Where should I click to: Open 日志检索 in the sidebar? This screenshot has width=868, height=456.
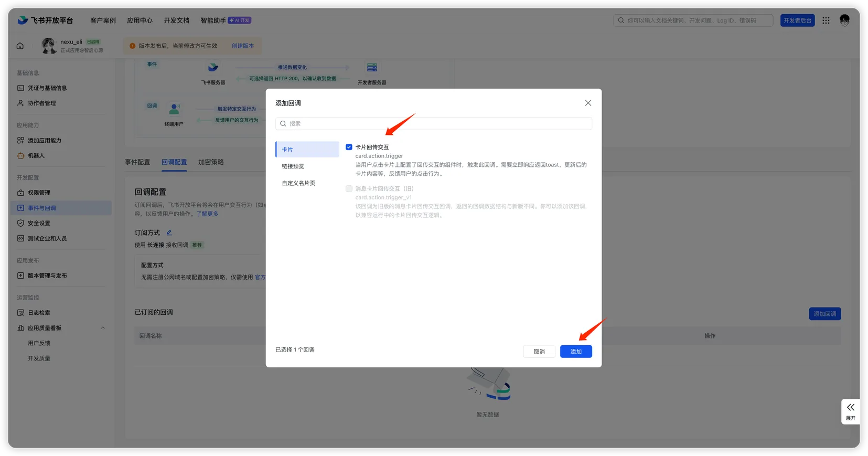click(x=39, y=313)
